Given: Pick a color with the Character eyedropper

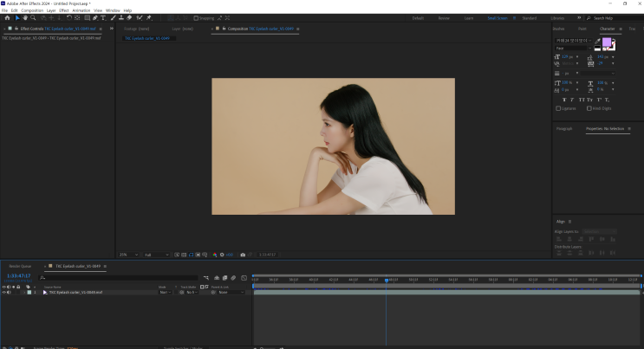Looking at the screenshot, I should pos(597,41).
